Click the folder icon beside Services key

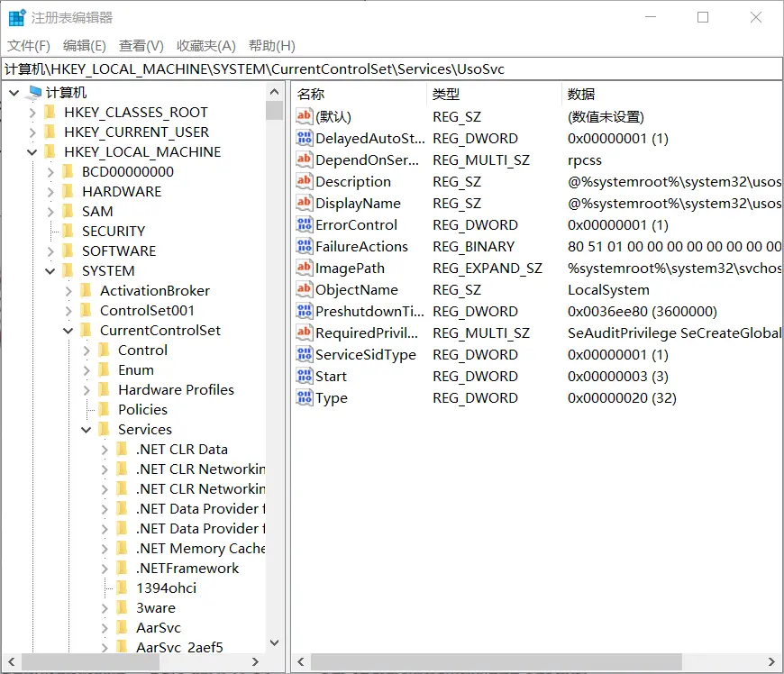[x=104, y=429]
